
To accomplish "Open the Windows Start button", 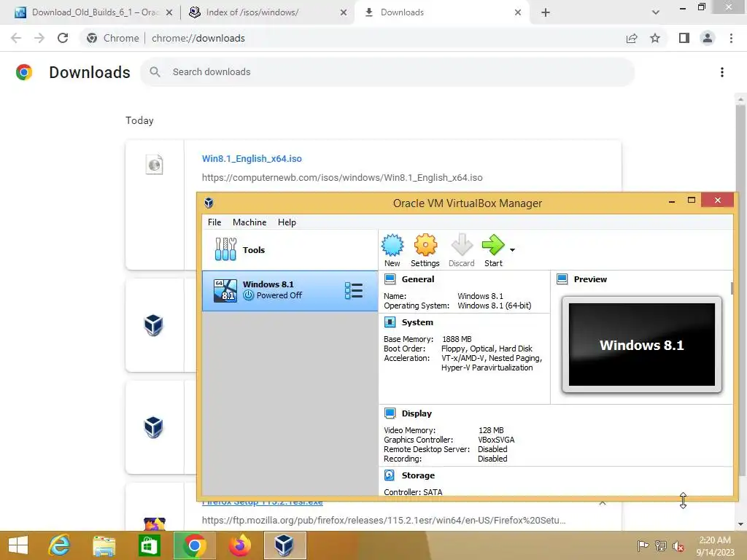I will (18, 545).
